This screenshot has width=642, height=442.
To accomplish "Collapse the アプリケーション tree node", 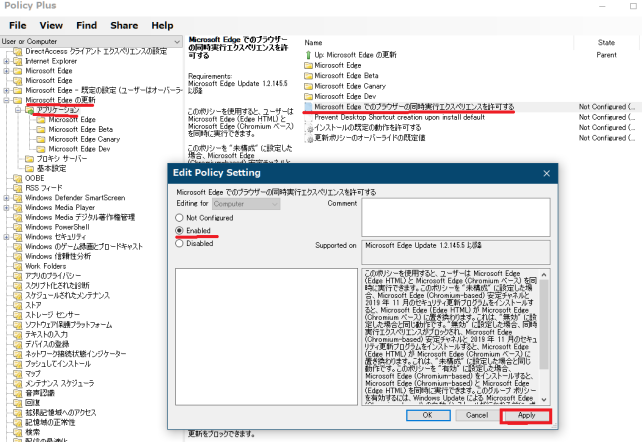I will point(18,110).
